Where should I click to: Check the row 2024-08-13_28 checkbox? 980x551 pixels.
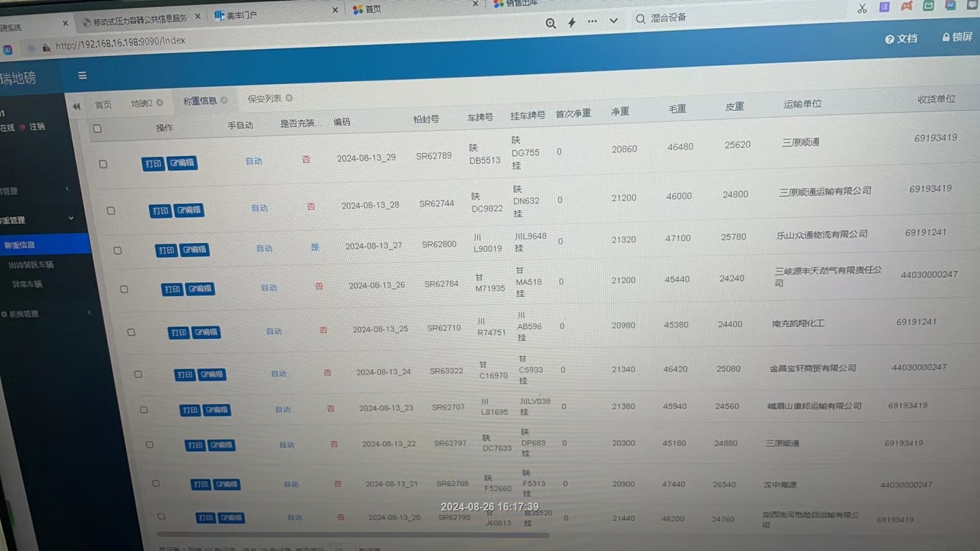pos(111,211)
